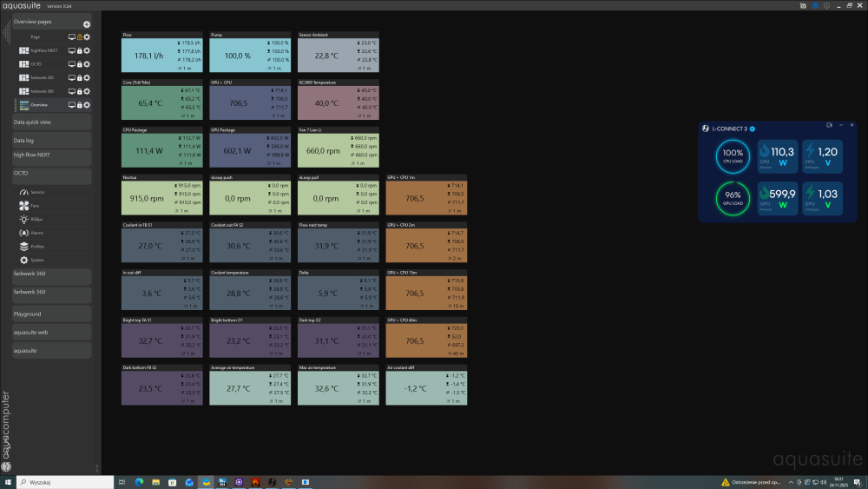
Task: Click GPU LOAD 96% gauge in L-Connect
Action: tap(733, 198)
